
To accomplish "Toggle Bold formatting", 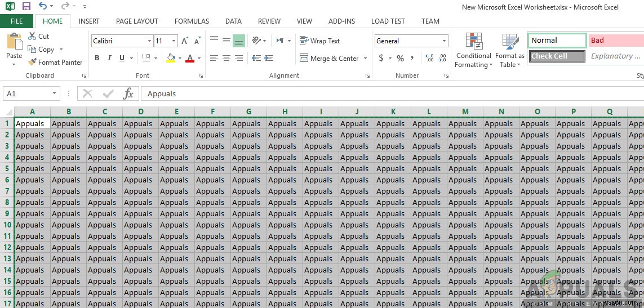I will [97, 59].
